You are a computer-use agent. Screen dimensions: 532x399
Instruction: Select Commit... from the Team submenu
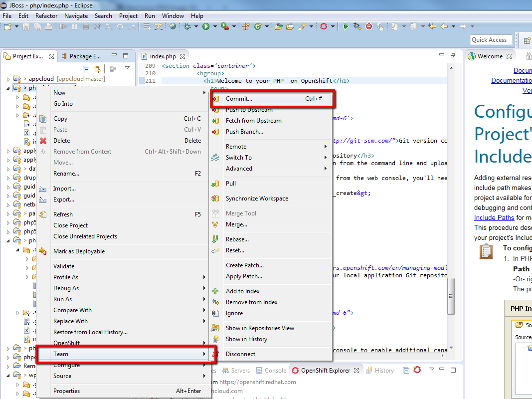[239, 99]
